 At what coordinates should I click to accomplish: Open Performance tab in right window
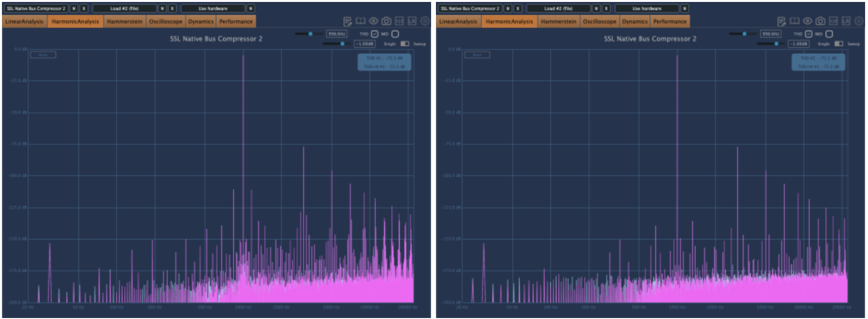pos(670,21)
